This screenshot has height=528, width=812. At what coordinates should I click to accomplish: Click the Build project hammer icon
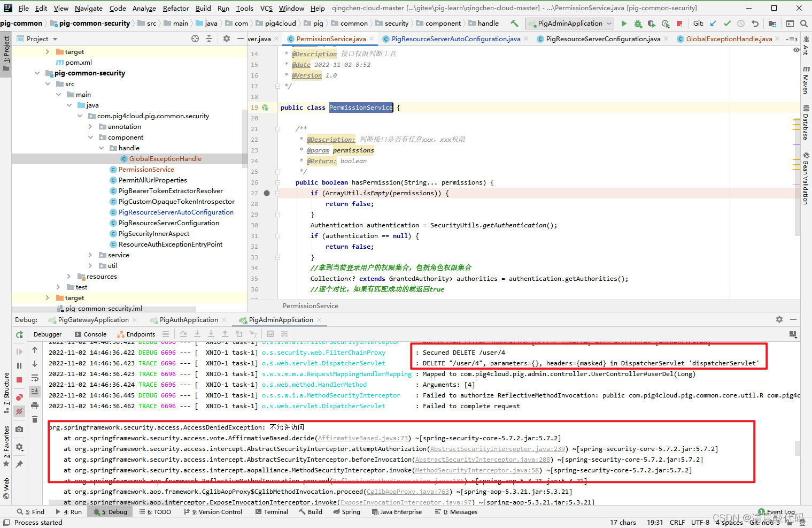pos(514,24)
